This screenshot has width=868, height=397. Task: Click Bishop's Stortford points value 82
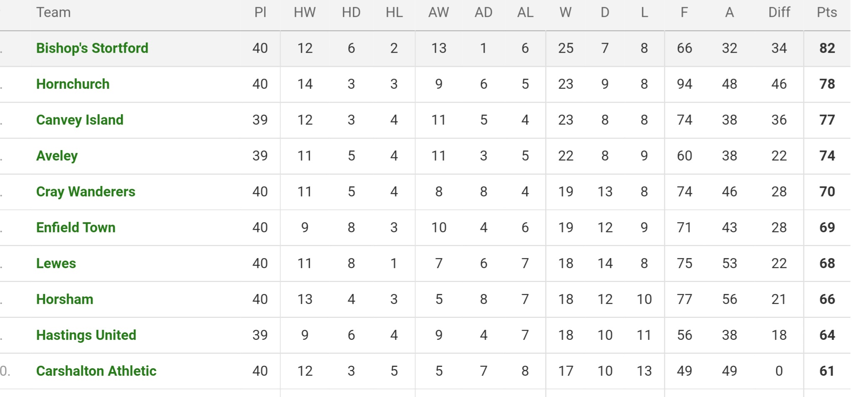coord(827,48)
